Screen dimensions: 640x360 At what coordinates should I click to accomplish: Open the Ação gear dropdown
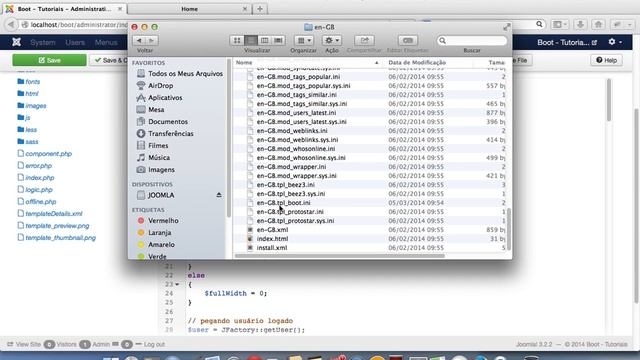pos(331,40)
